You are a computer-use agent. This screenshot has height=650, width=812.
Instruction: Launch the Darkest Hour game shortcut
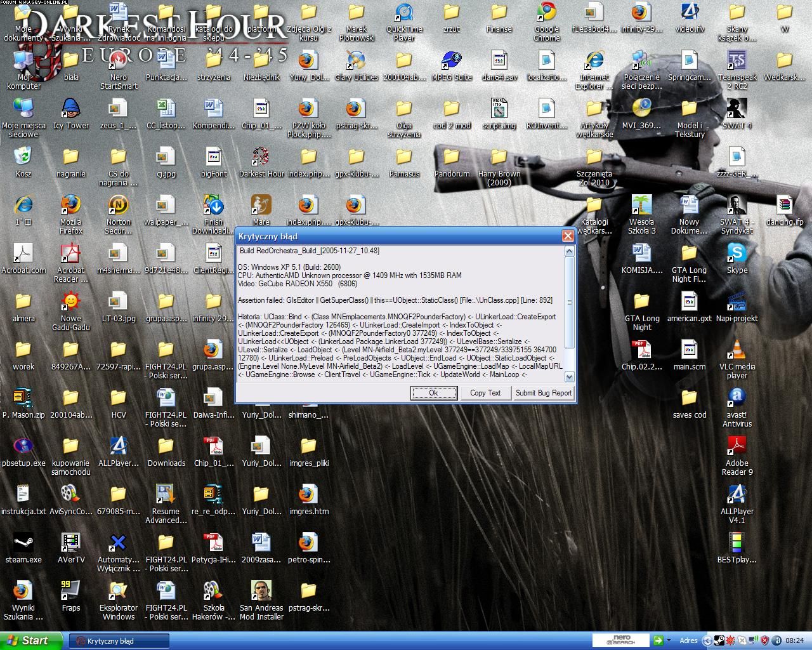pos(261,157)
